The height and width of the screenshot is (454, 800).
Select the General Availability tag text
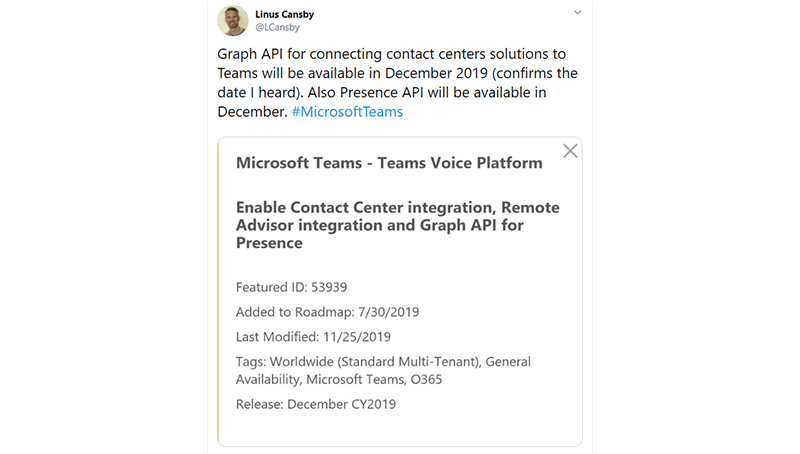[x=383, y=370]
